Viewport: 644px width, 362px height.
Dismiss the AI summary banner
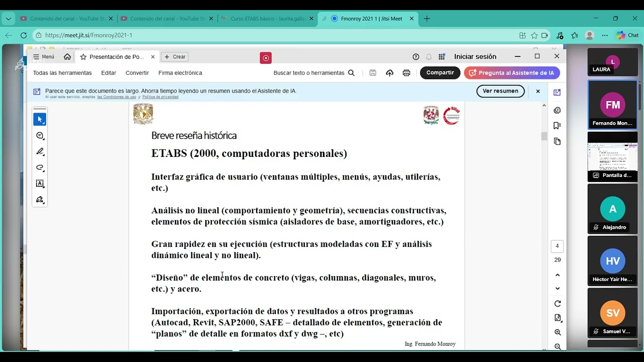click(x=538, y=91)
